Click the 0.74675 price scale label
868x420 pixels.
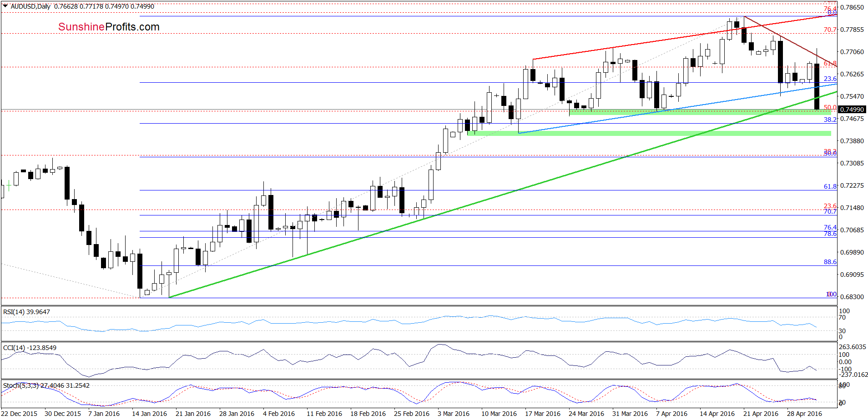click(852, 119)
